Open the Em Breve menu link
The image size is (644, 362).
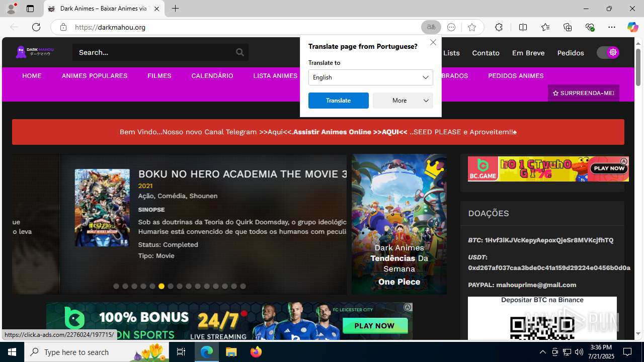528,53
